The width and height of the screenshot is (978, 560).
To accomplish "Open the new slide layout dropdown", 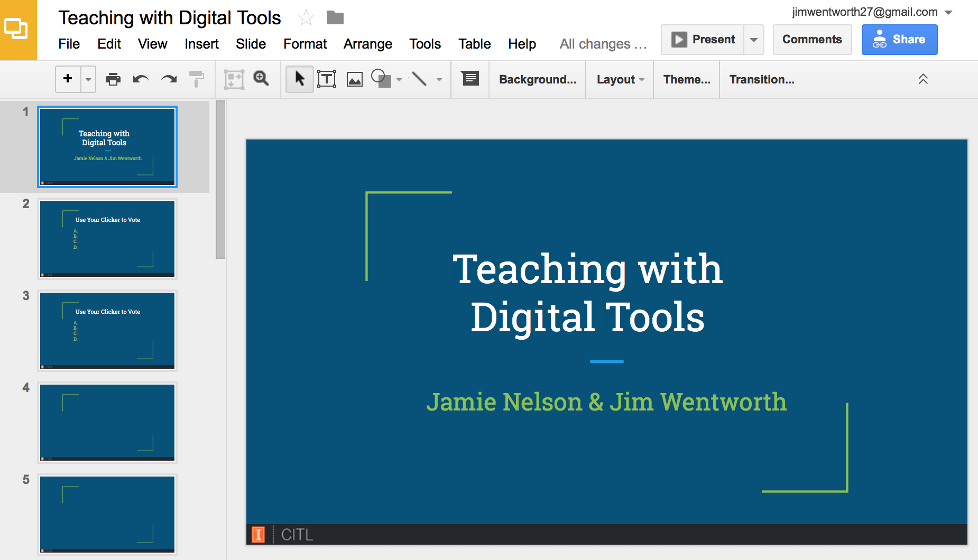I will point(88,79).
